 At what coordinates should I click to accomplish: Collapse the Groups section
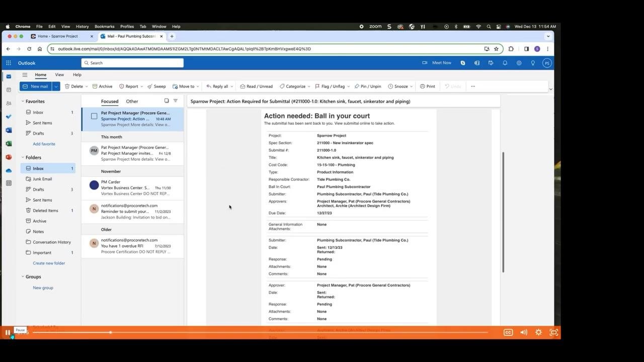pyautogui.click(x=23, y=277)
